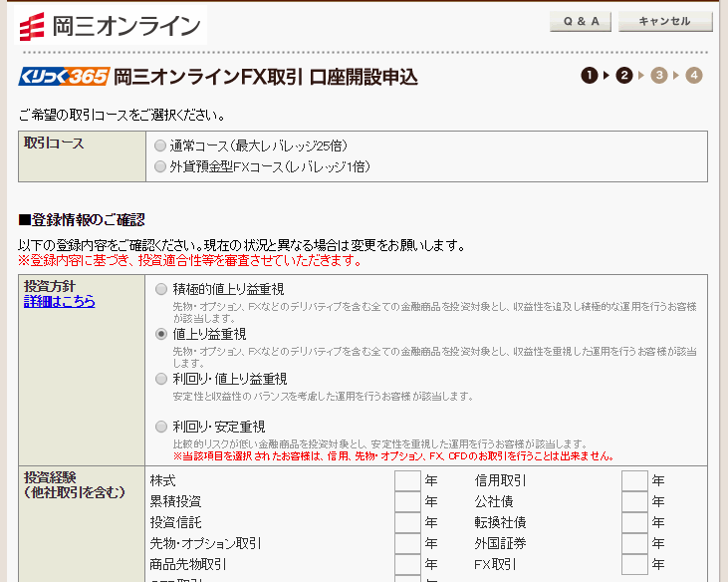This screenshot has height=582, width=728.
Task: Click step 3 indicator circle
Action: [659, 76]
